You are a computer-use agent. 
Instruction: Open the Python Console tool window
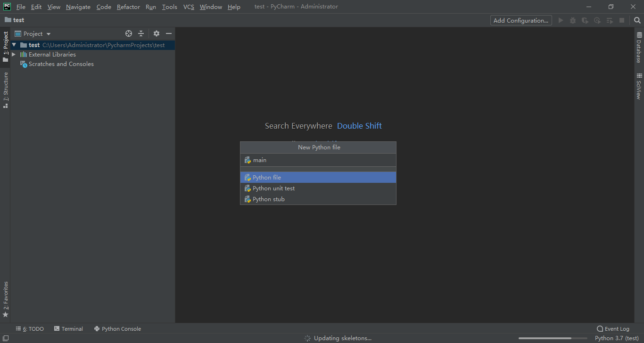[117, 329]
